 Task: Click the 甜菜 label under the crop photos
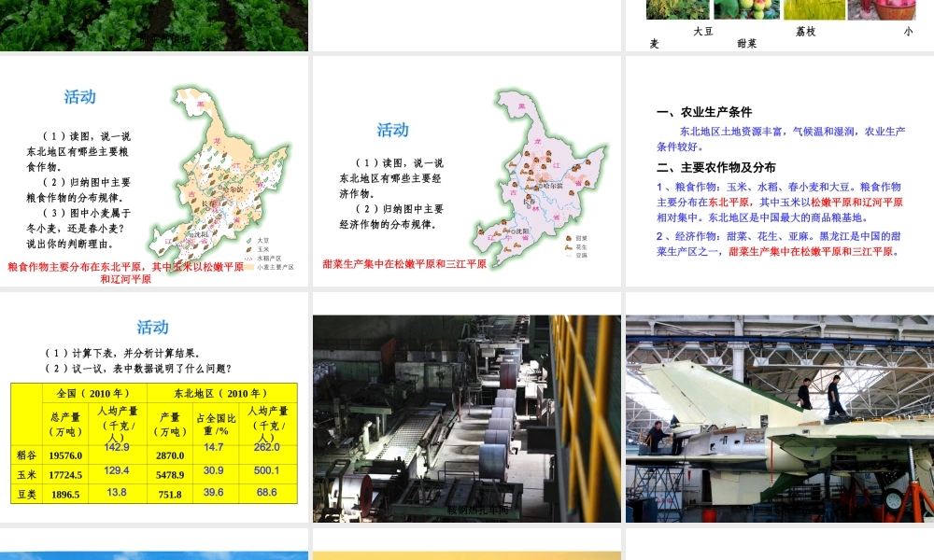747,44
